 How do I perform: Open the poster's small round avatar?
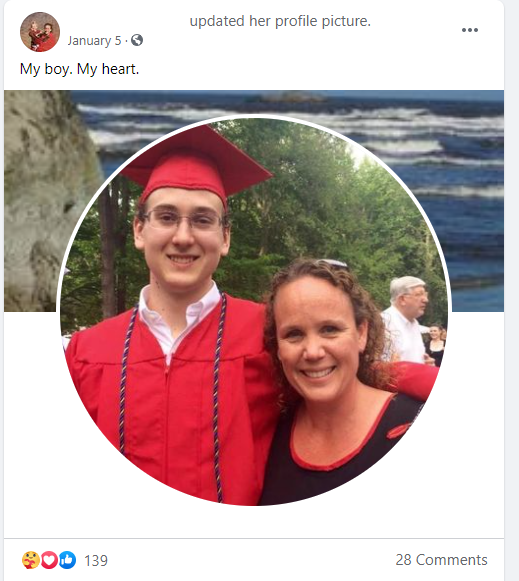(40, 31)
